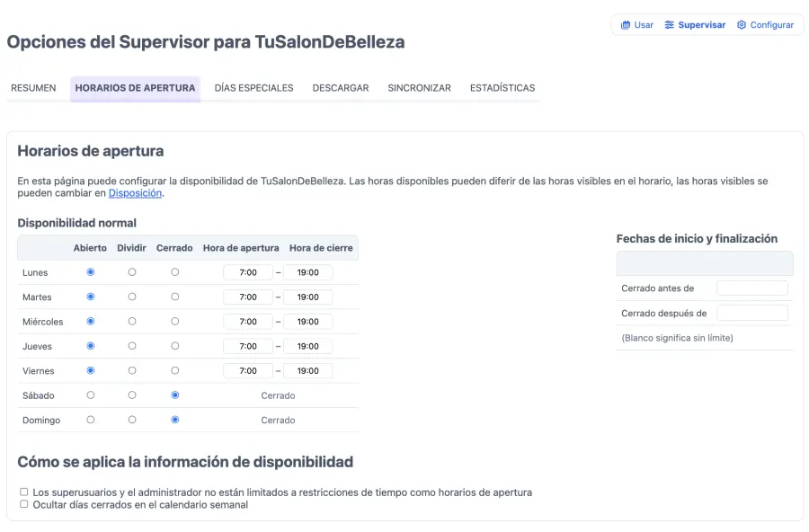Select the HORARIOS DE APERTURA tab
The image size is (809, 532).
point(134,88)
